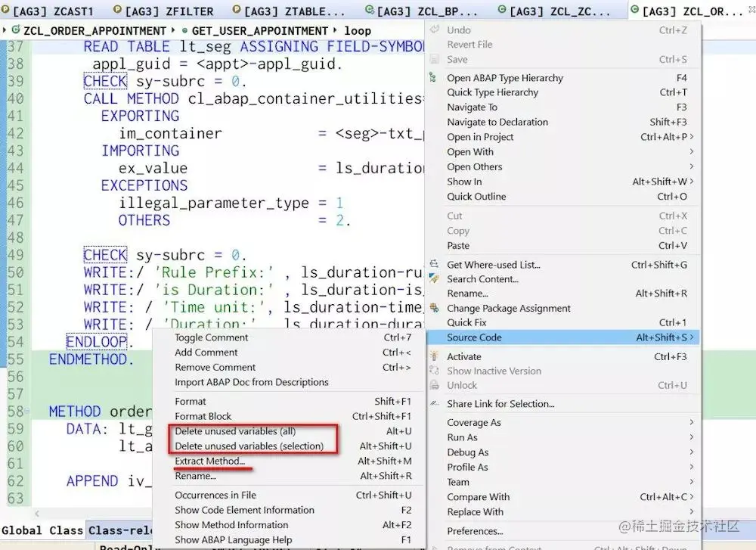Choose Rename... in the Source Code submenu
This screenshot has width=756, height=550.
pos(289,476)
